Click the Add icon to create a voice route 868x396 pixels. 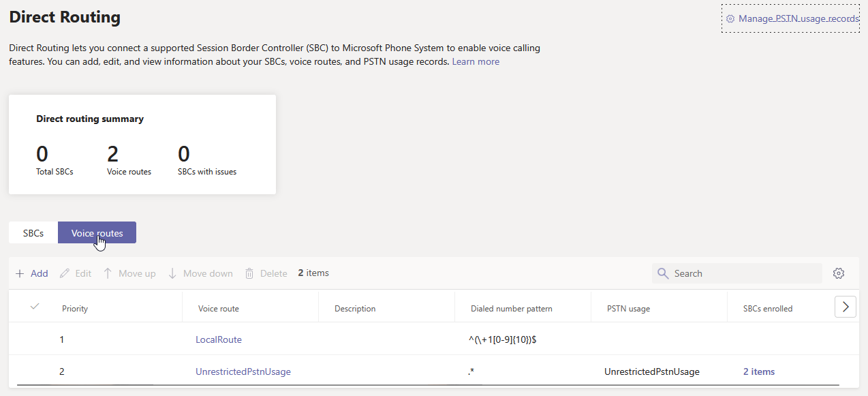click(x=20, y=273)
